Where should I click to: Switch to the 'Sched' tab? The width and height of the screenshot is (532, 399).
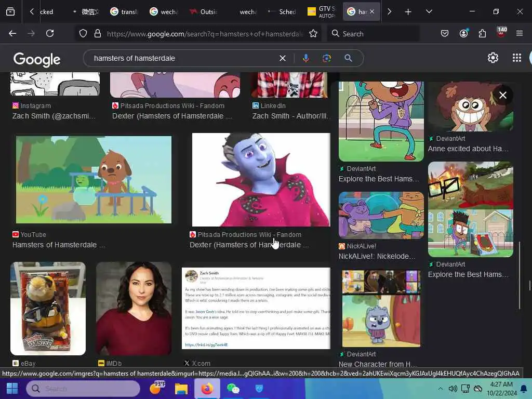click(282, 12)
